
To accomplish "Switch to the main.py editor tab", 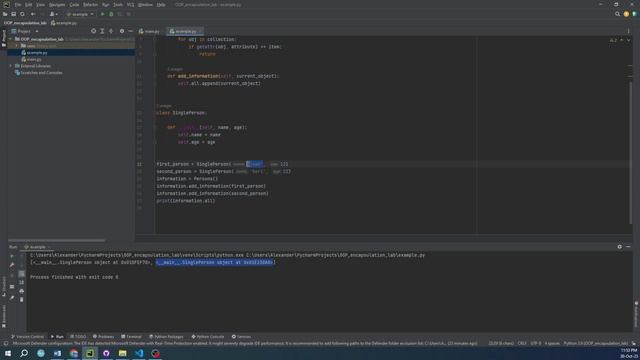I will tap(149, 31).
